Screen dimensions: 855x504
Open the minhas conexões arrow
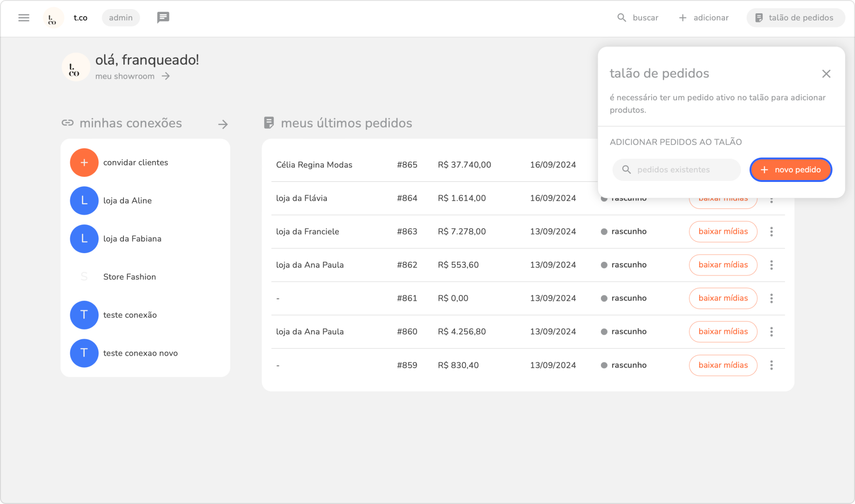pyautogui.click(x=223, y=124)
